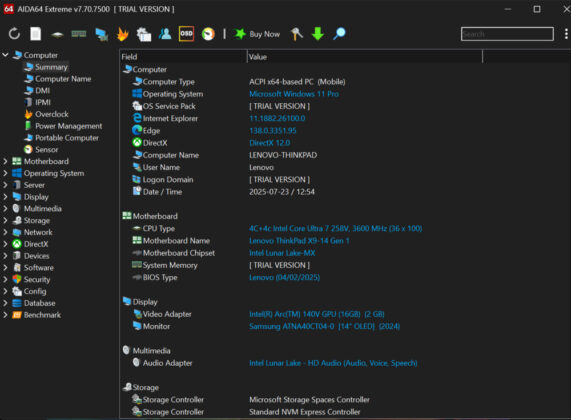571x420 pixels.
Task: Click the green download update arrow icon
Action: tap(318, 34)
